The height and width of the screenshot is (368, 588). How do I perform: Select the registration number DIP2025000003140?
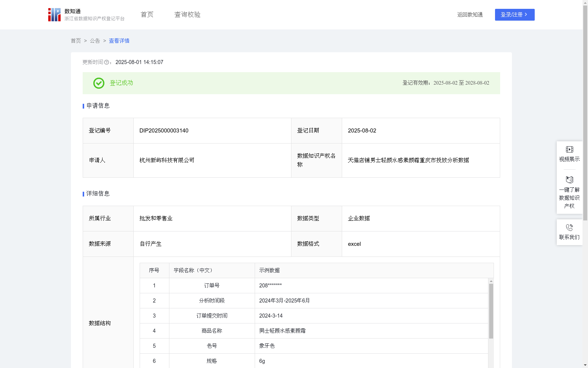point(164,131)
